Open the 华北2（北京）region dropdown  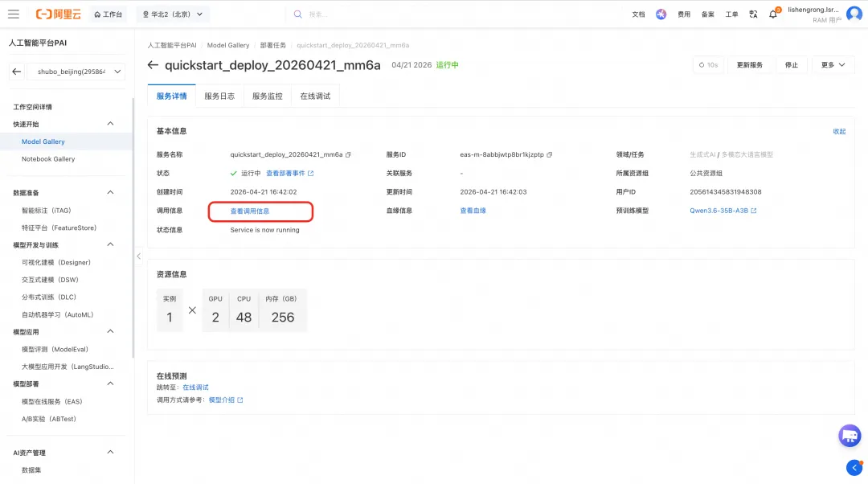tap(173, 14)
